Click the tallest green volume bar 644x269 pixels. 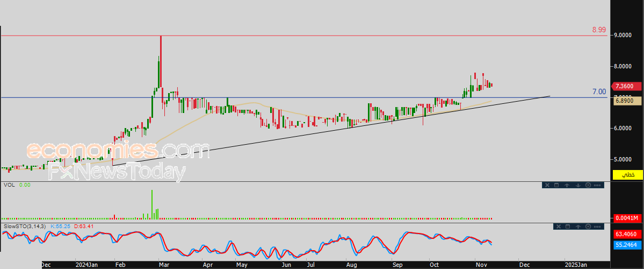click(152, 204)
